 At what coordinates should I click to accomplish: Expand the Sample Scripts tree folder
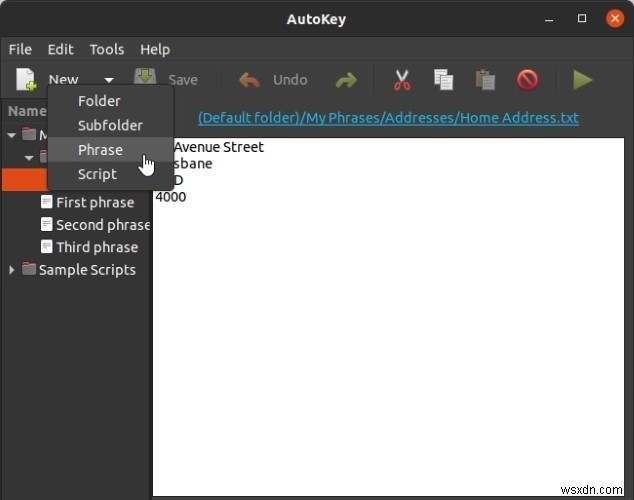tap(12, 270)
